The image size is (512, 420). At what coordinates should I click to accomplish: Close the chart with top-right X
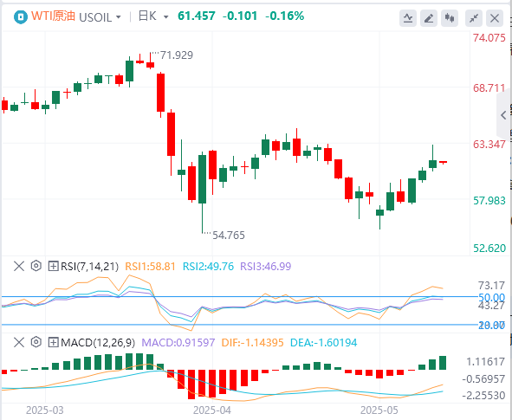pos(495,18)
